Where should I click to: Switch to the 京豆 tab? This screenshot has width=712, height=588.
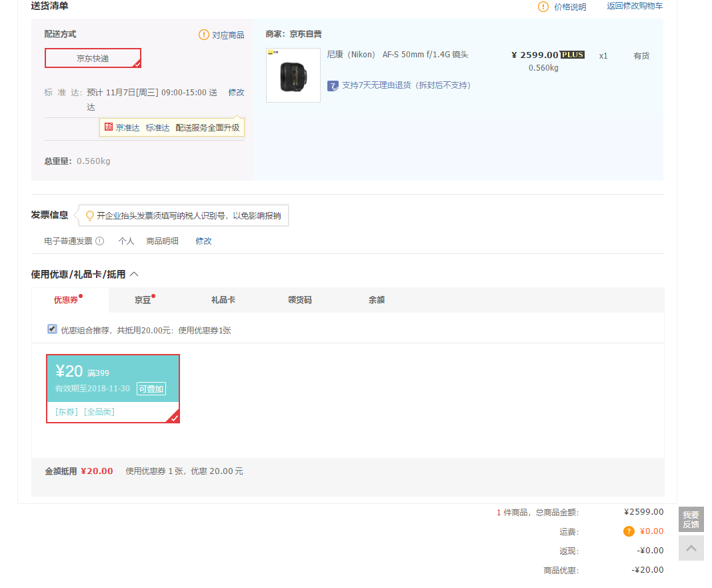point(143,300)
